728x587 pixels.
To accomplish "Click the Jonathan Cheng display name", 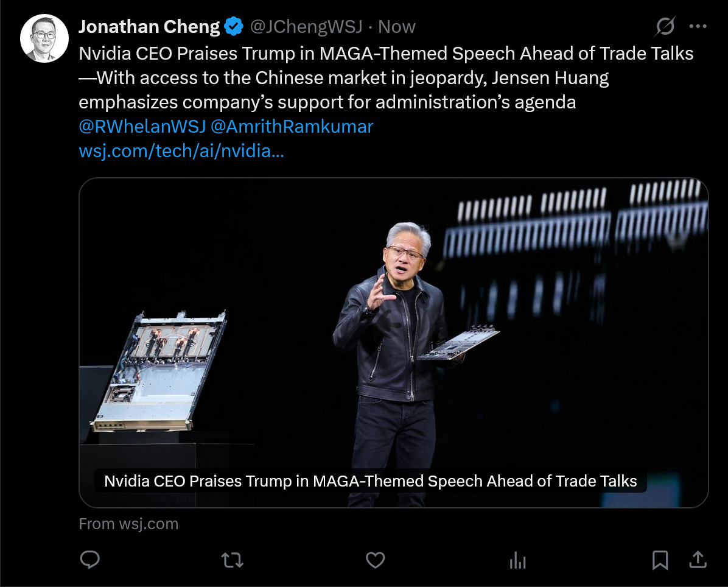I will point(149,27).
